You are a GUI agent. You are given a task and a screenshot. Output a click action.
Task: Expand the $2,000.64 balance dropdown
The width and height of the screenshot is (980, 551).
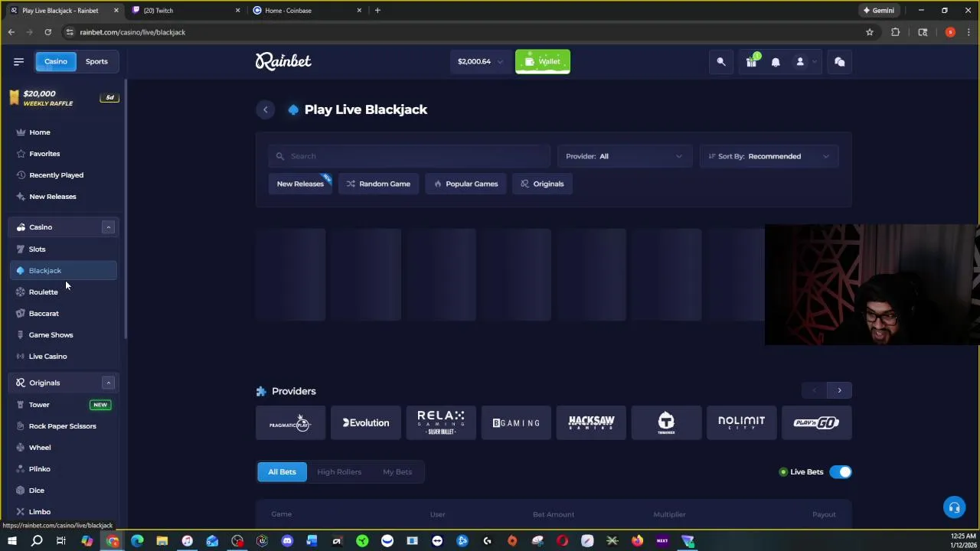[x=480, y=61]
